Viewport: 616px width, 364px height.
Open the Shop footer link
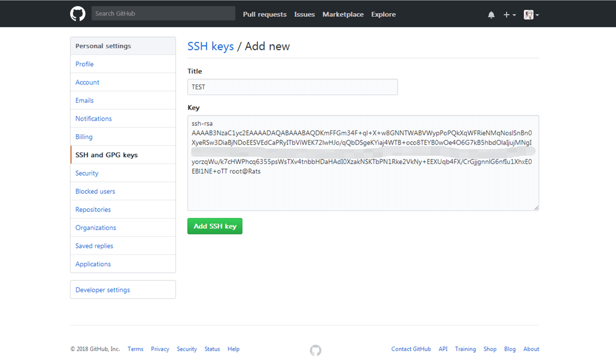490,349
